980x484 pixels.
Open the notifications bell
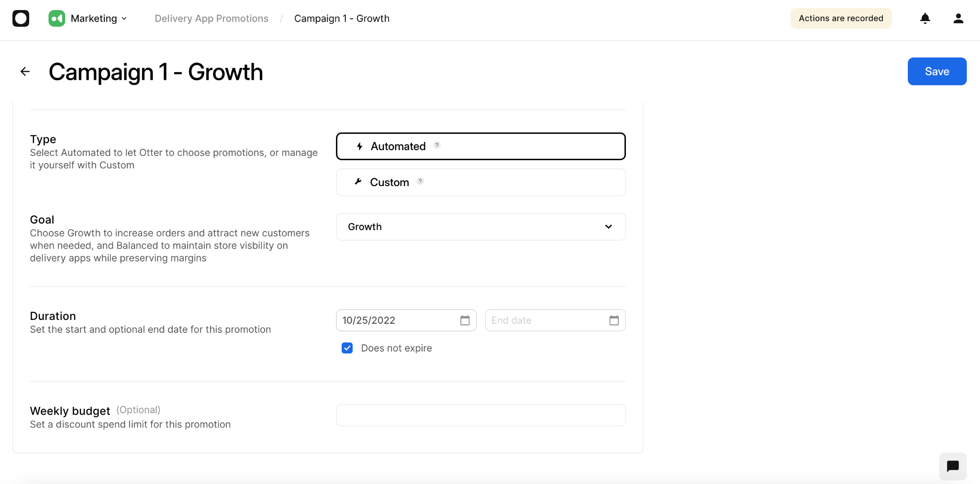(925, 18)
